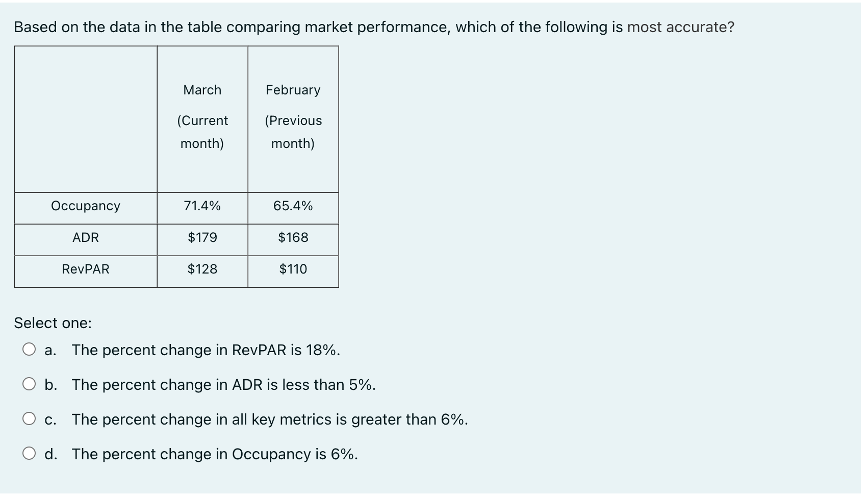Click the answer text about RevPAR being 18%
868x495 pixels.
(205, 350)
